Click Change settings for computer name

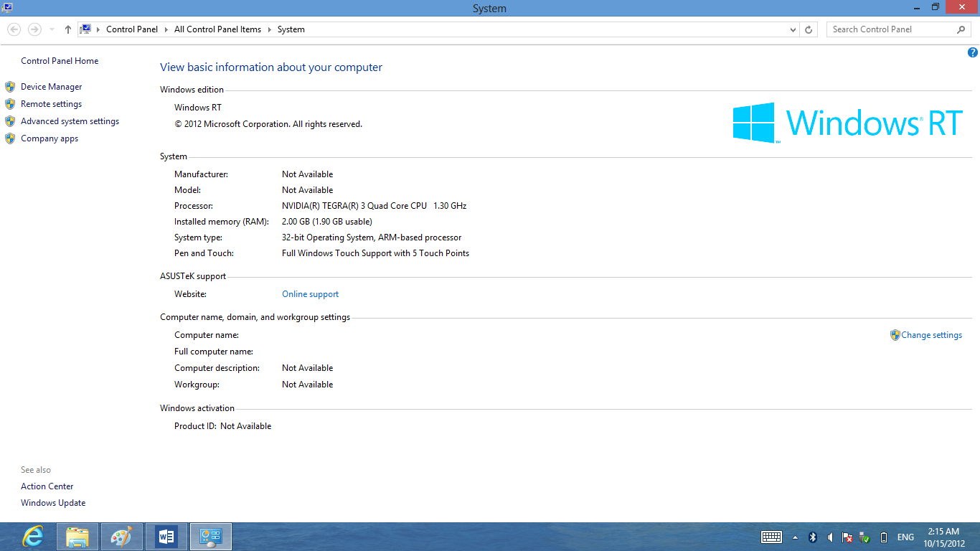[x=931, y=335]
